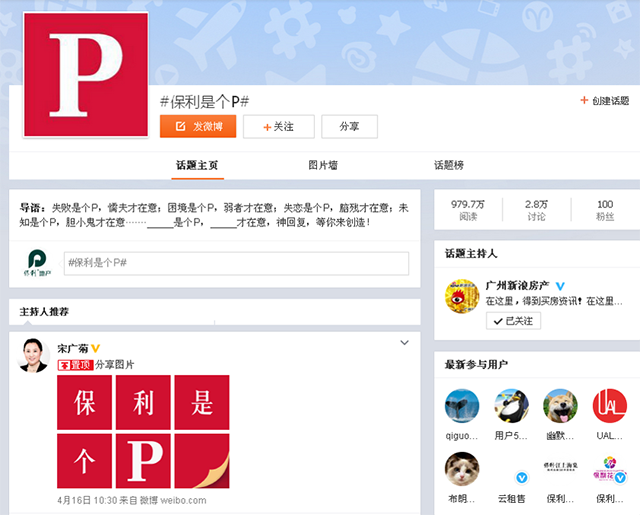Open the white P image tile in post
This screenshot has width=640, height=515.
click(x=143, y=461)
